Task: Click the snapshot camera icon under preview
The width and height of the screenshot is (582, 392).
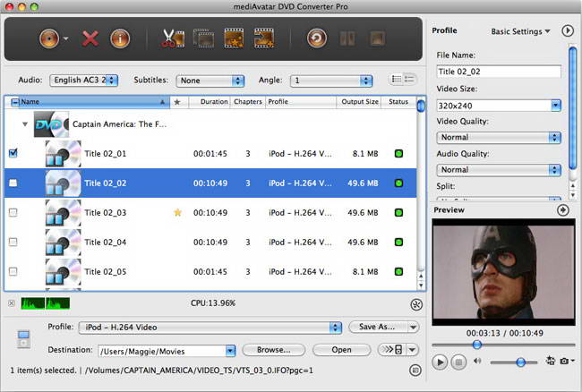Action: [567, 362]
